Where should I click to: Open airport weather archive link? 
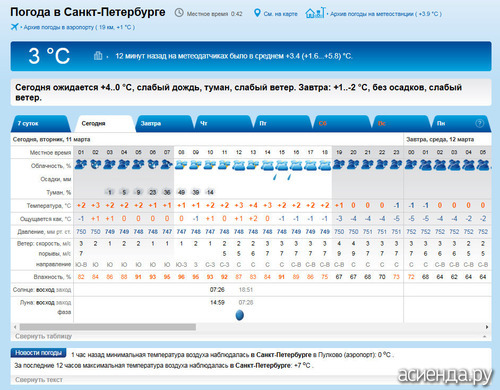click(79, 27)
